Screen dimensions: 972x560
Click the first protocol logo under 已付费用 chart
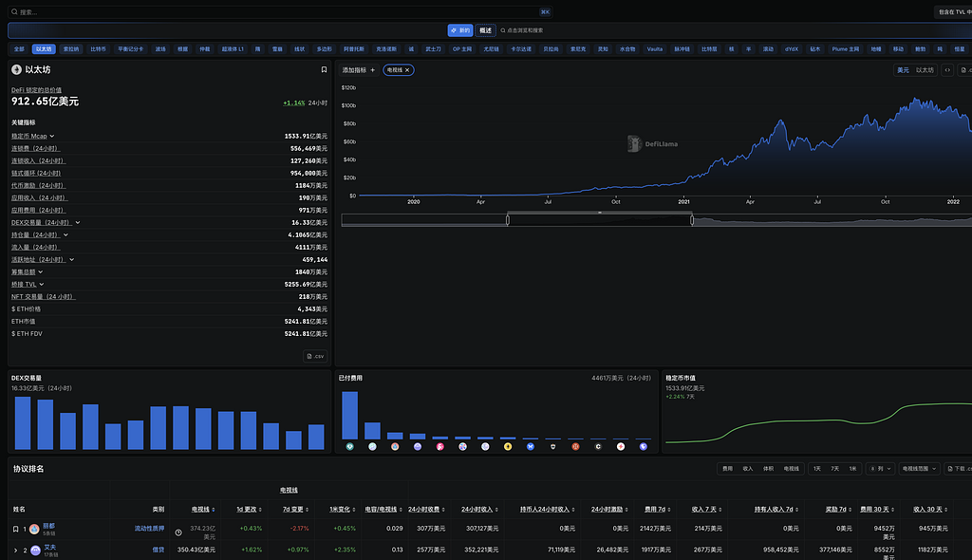(349, 446)
